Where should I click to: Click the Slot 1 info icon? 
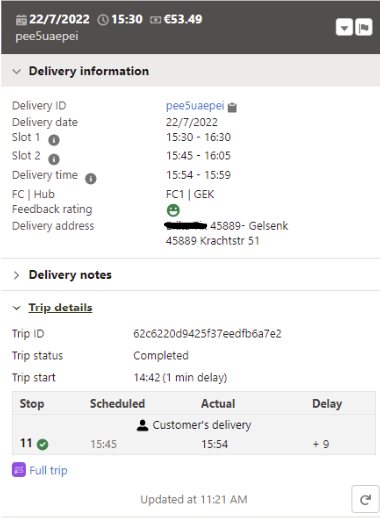[x=54, y=140]
